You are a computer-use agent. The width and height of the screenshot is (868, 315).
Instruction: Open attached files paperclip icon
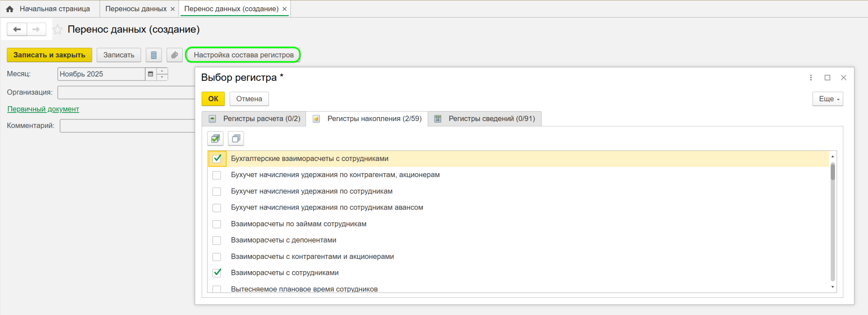coord(175,55)
